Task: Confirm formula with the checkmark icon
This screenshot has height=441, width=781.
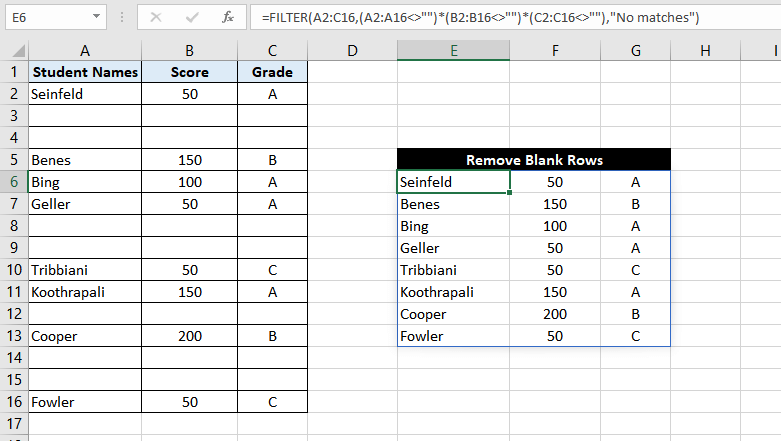Action: 192,17
